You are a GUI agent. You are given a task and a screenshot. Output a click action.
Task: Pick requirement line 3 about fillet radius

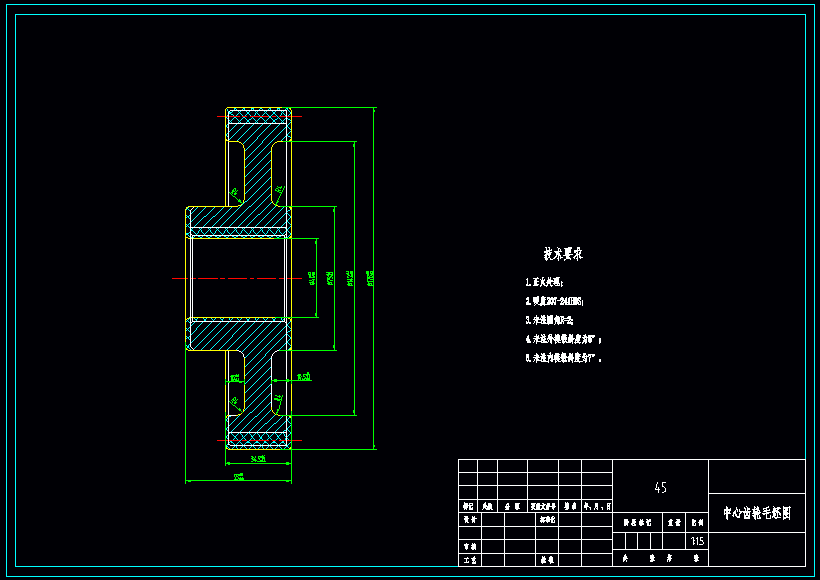(549, 320)
